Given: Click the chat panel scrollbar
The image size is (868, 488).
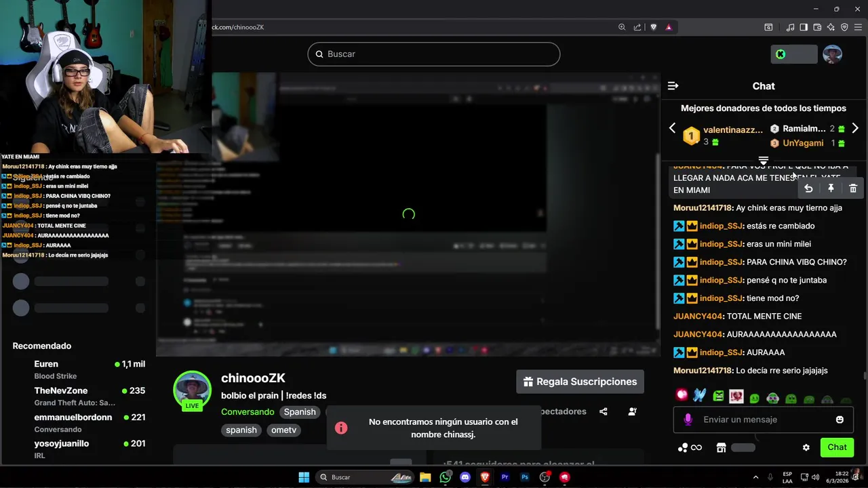Looking at the screenshot, I should [864, 375].
